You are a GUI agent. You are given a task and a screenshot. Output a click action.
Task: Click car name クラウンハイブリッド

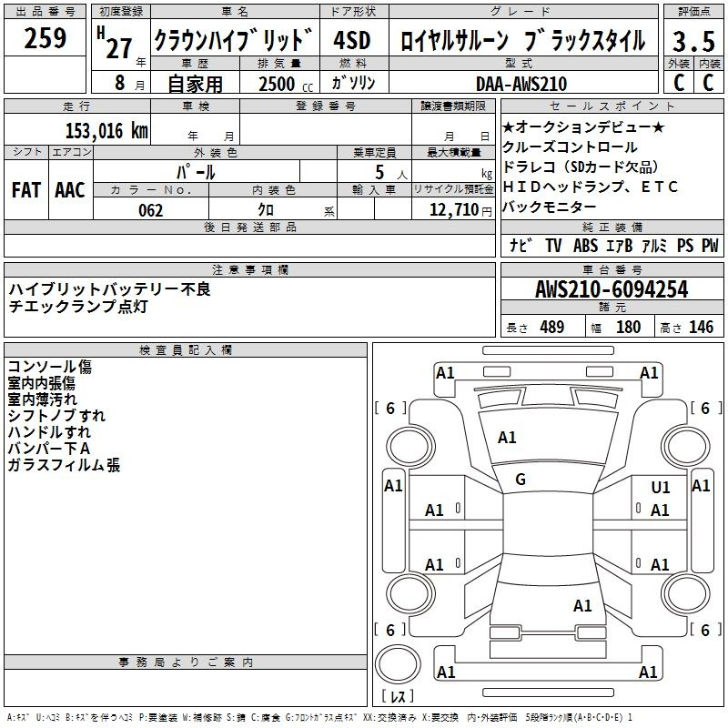pos(234,40)
